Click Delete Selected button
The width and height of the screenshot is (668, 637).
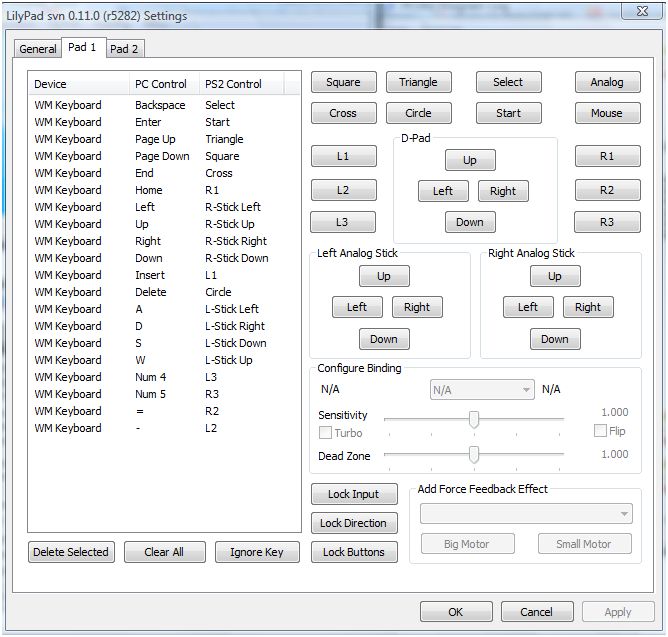tap(71, 552)
